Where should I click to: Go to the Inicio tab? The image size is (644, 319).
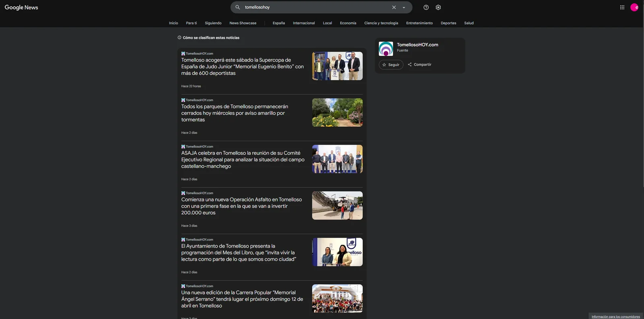(x=173, y=23)
